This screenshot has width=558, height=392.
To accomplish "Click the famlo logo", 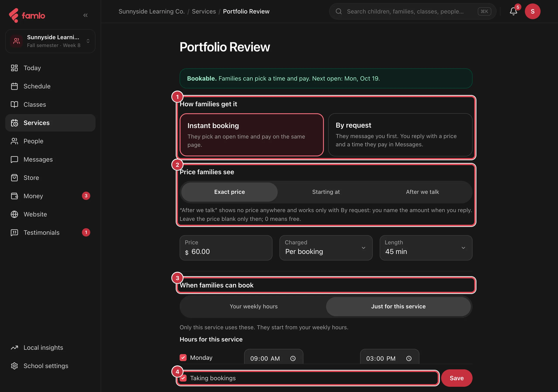I will click(27, 15).
